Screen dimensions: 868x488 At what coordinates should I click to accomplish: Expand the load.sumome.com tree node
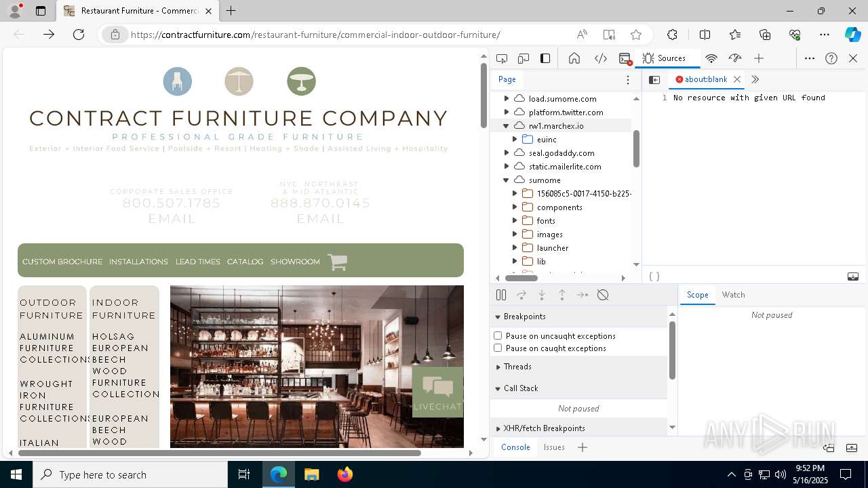click(507, 99)
